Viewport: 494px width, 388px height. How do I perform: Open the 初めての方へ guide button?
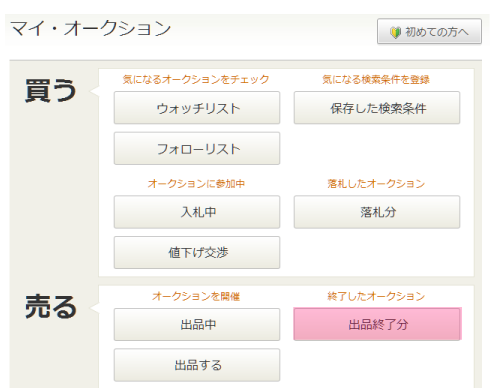pos(429,31)
